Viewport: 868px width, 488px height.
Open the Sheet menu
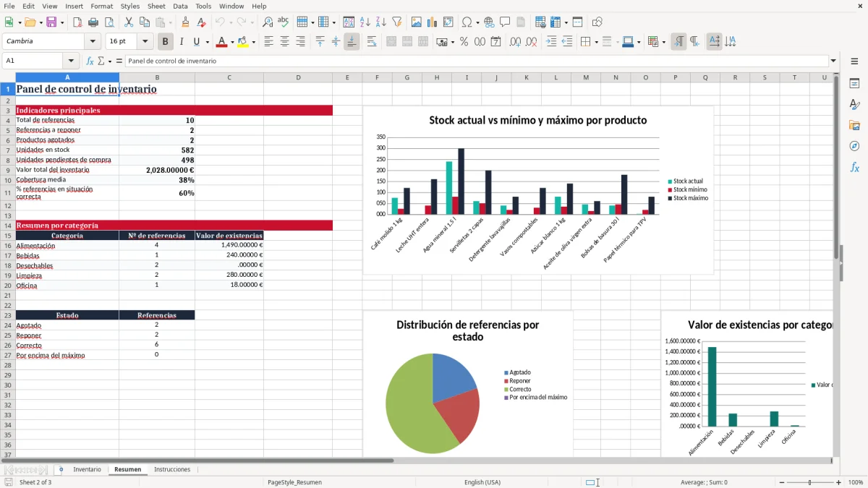pyautogui.click(x=156, y=6)
